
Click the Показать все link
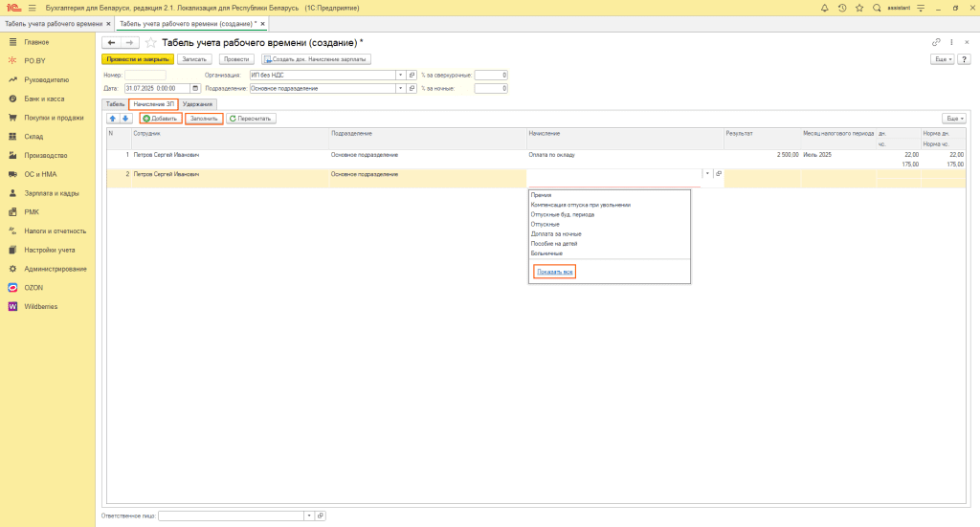coord(555,273)
